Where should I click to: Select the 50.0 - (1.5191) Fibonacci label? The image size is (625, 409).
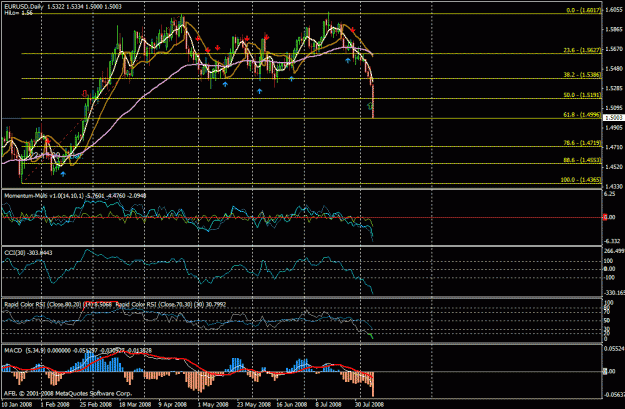pyautogui.click(x=582, y=95)
